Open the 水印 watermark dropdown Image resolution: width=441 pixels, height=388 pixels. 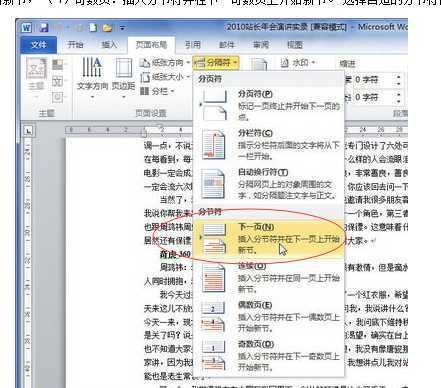298,62
